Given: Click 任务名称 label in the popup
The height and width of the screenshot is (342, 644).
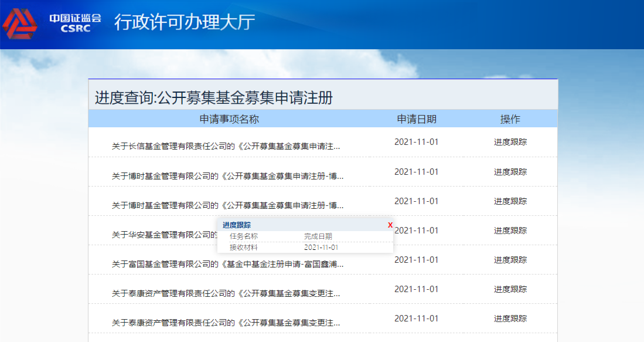Looking at the screenshot, I should point(244,236).
